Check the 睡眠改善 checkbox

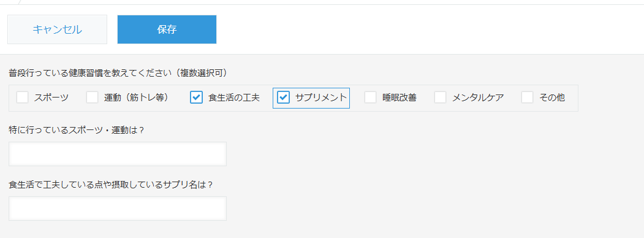click(x=371, y=98)
